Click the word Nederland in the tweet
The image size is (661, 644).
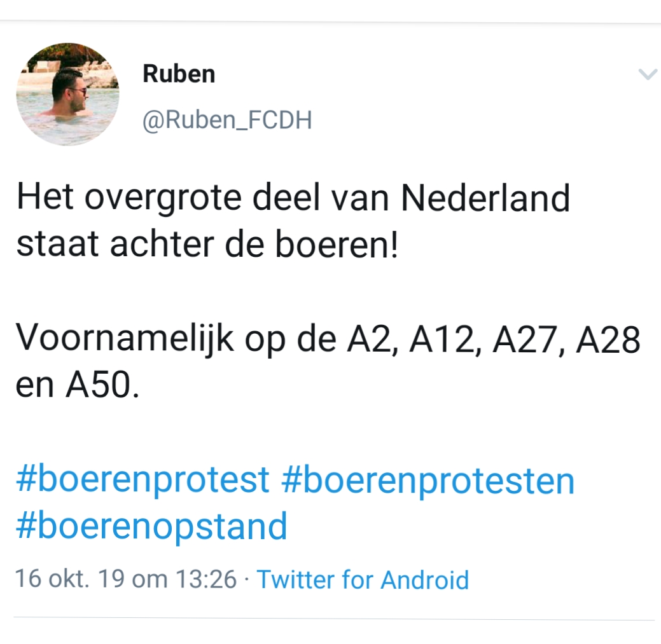(485, 198)
